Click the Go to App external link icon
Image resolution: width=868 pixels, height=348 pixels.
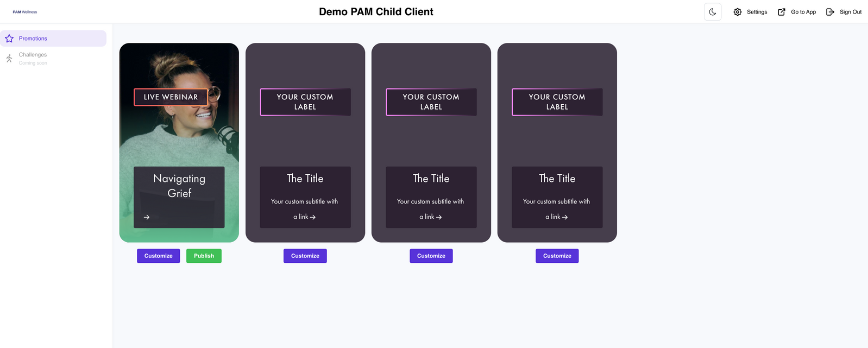point(782,11)
